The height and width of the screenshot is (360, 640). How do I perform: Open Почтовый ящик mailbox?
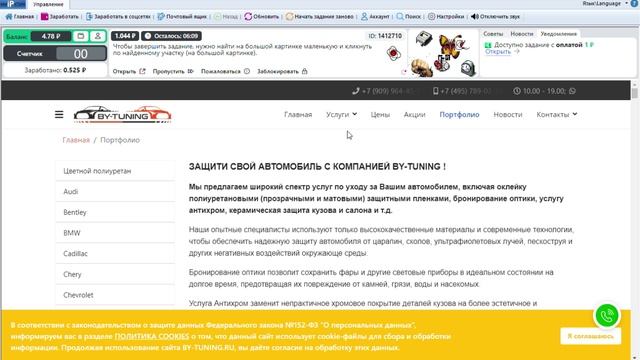(x=182, y=17)
